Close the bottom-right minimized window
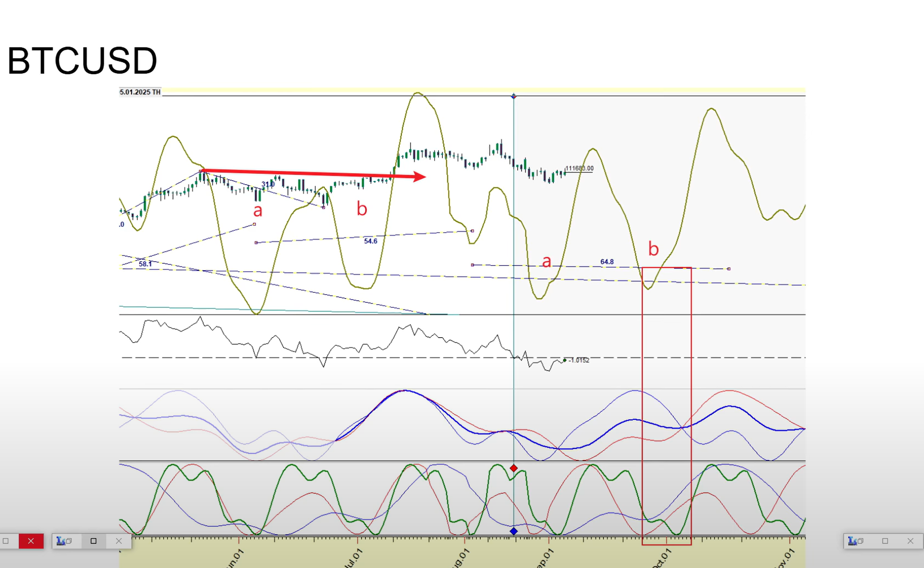The width and height of the screenshot is (924, 568). pyautogui.click(x=910, y=541)
